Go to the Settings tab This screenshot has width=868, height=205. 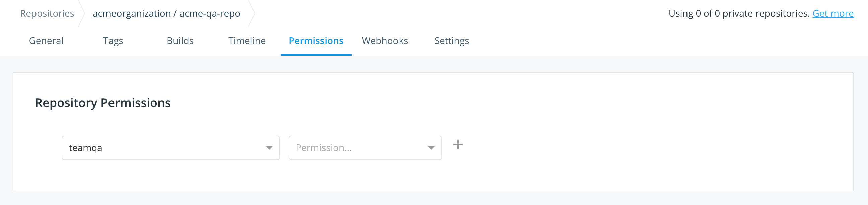click(451, 41)
